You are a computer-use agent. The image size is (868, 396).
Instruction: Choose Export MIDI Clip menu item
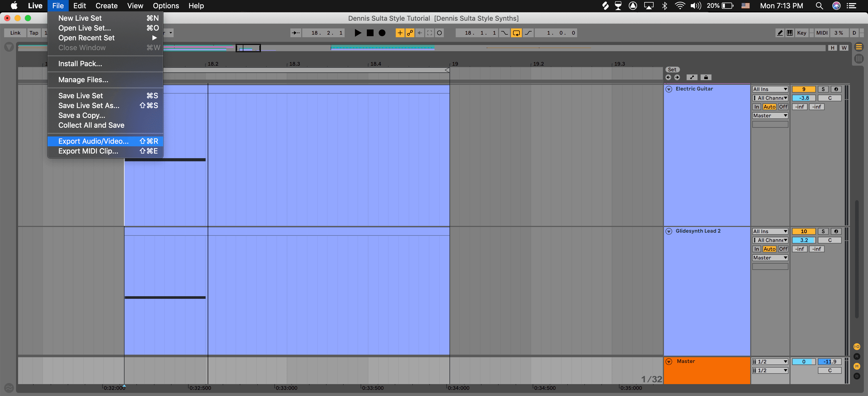click(x=105, y=151)
